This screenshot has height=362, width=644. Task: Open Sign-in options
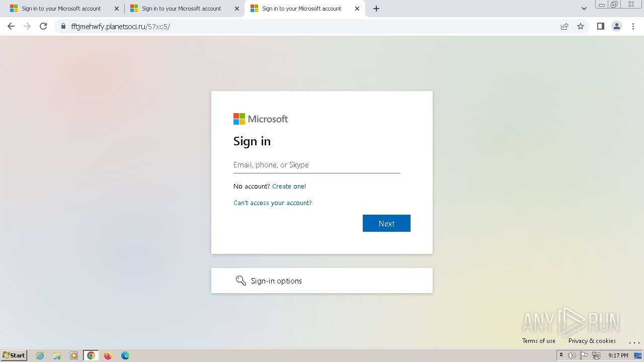tap(322, 281)
